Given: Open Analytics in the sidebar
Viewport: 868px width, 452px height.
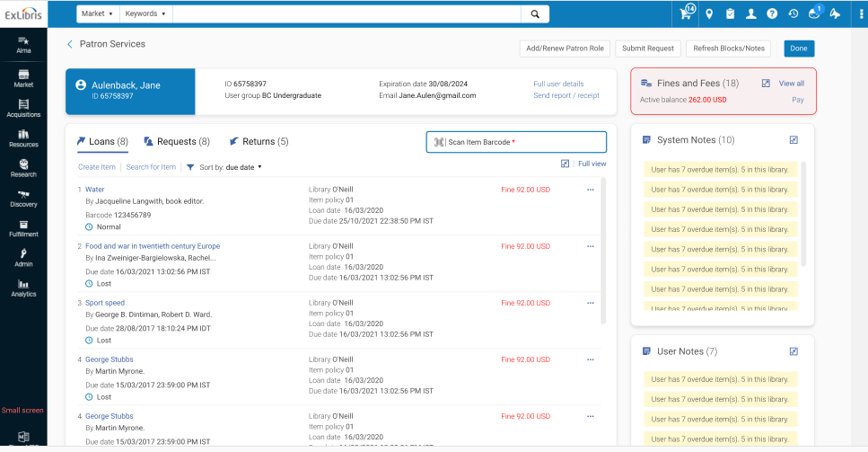Looking at the screenshot, I should click(23, 288).
